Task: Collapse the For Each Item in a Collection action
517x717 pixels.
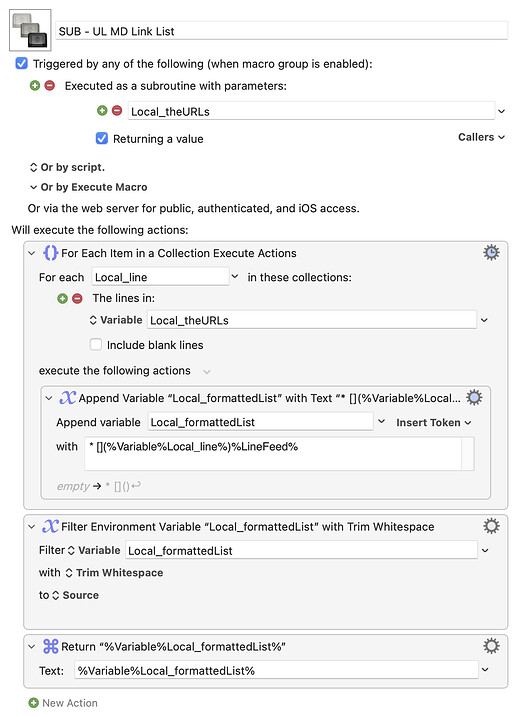Action: click(32, 253)
